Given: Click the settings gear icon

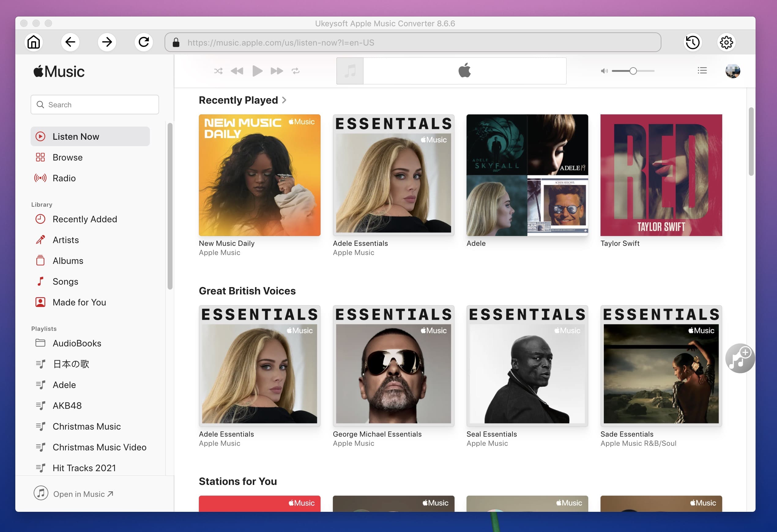Looking at the screenshot, I should 726,41.
